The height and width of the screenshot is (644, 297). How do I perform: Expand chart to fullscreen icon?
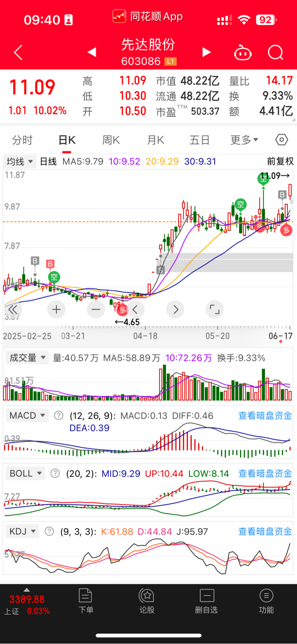[215, 309]
